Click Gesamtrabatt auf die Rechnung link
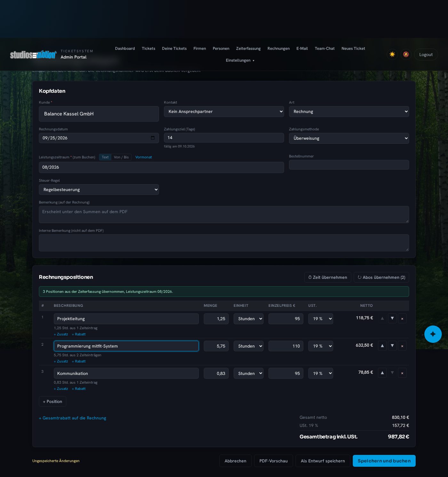Screen dimensions: 448x477 [x=72, y=418]
